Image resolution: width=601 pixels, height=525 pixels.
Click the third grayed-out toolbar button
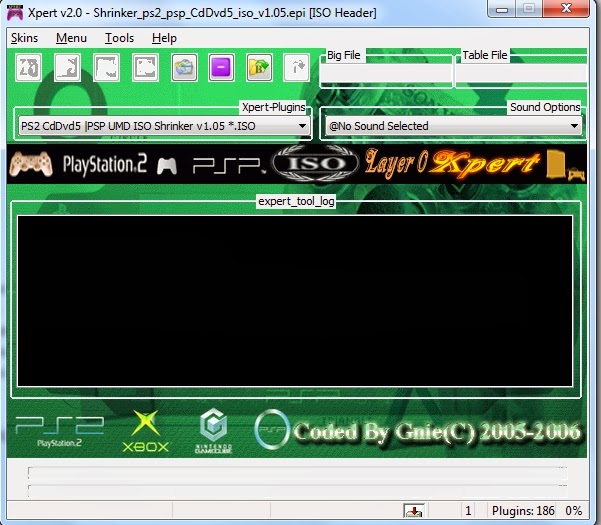[107, 68]
